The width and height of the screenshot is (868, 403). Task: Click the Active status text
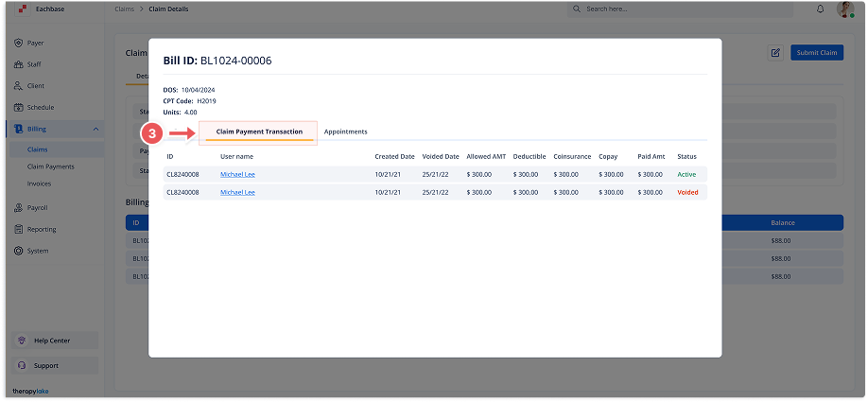coord(686,174)
